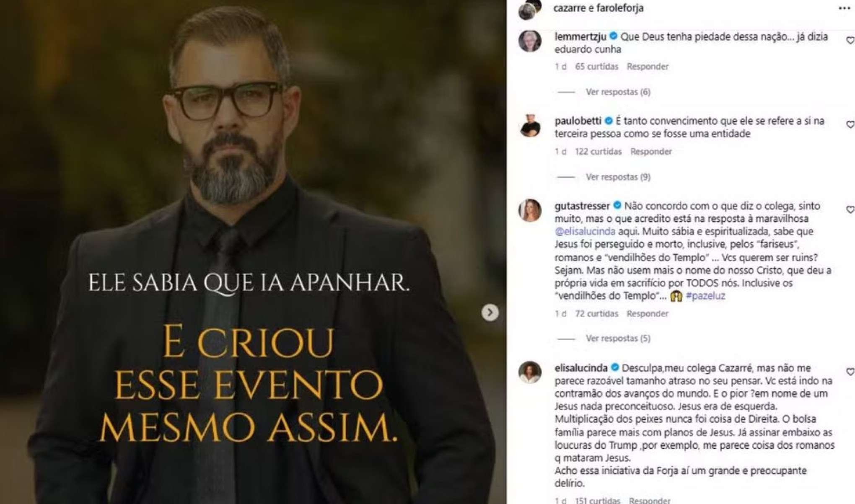855x504 pixels.
Task: Like elisalucinda's comment with the heart
Action: [850, 372]
